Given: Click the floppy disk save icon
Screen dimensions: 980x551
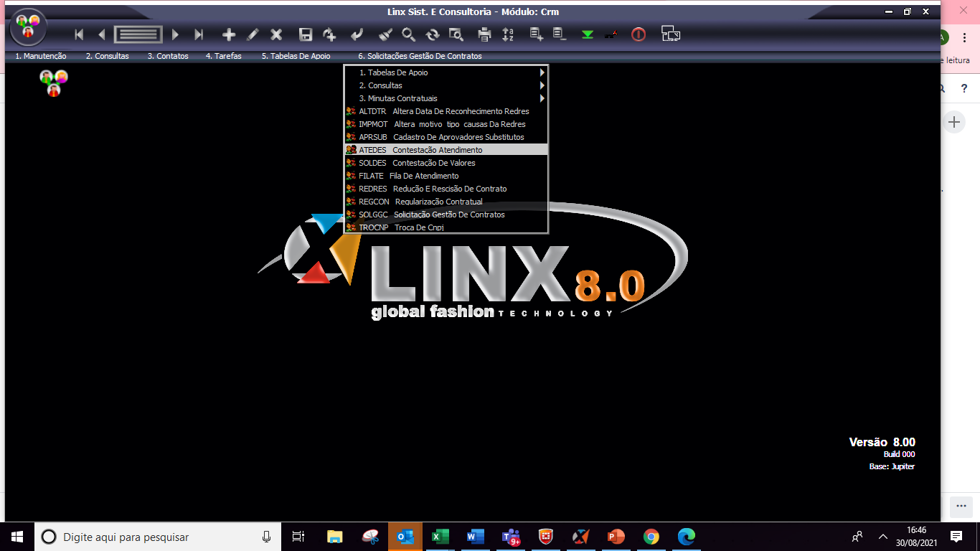Looking at the screenshot, I should [306, 34].
